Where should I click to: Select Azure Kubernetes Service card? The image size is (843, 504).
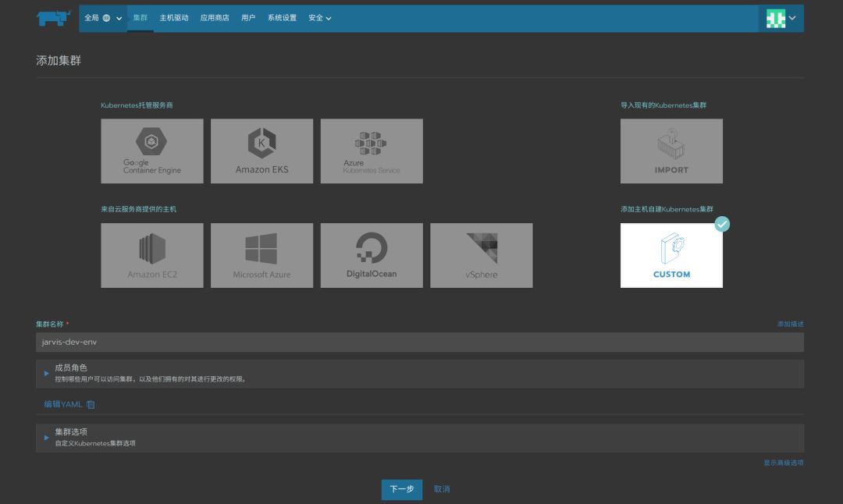372,151
